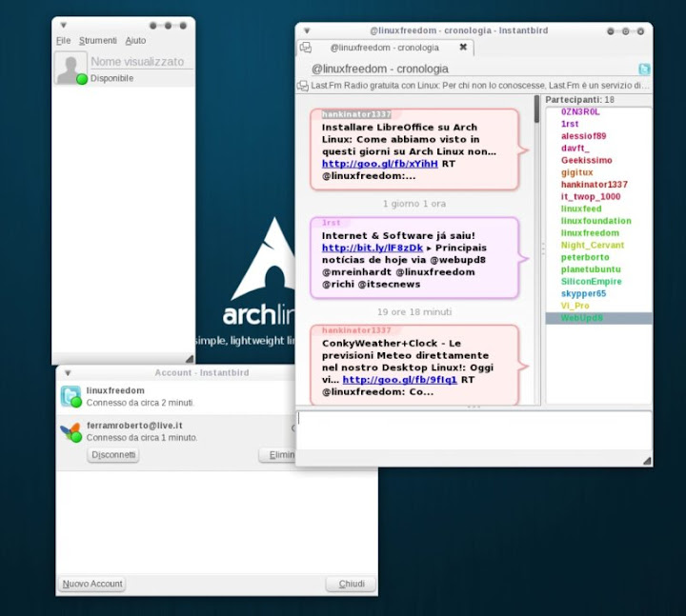Click the Nuovo Account button
The image size is (686, 616).
coord(92,584)
